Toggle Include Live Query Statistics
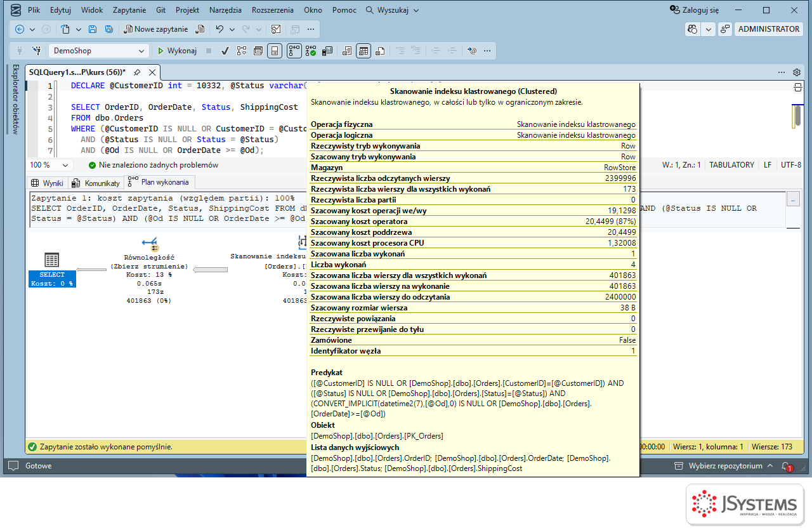The width and height of the screenshot is (812, 530). point(311,51)
